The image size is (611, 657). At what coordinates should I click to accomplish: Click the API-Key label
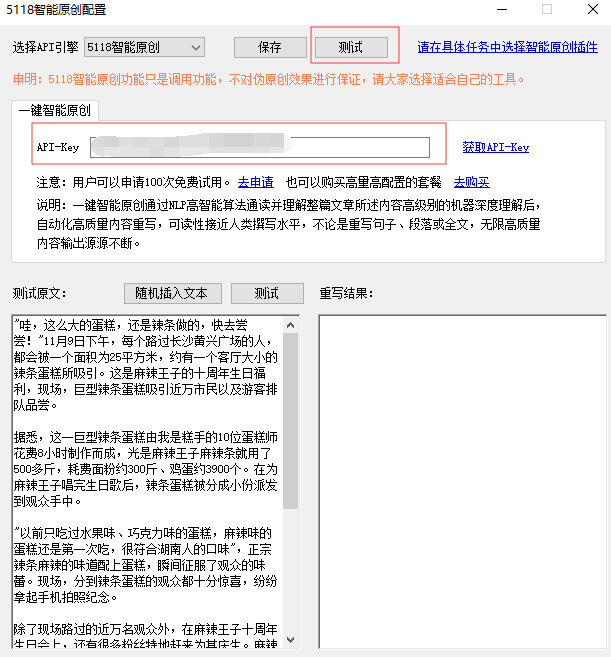pos(58,147)
